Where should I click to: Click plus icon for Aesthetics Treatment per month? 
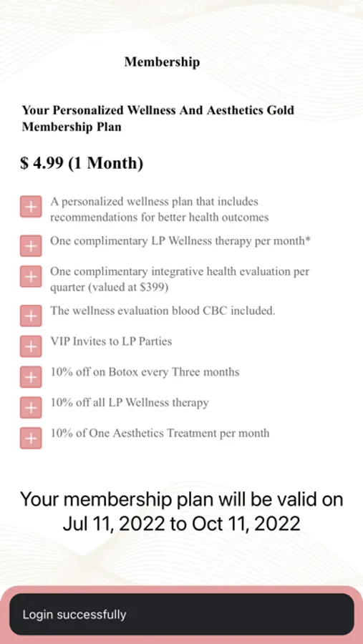[31, 438]
